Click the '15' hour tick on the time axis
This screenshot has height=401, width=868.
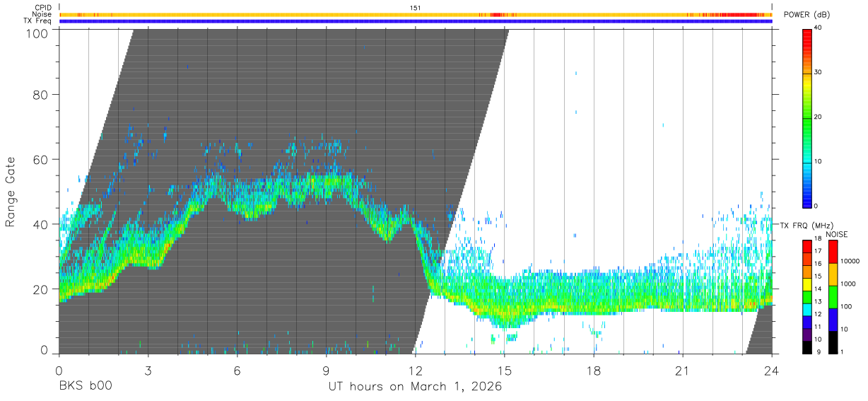point(505,371)
